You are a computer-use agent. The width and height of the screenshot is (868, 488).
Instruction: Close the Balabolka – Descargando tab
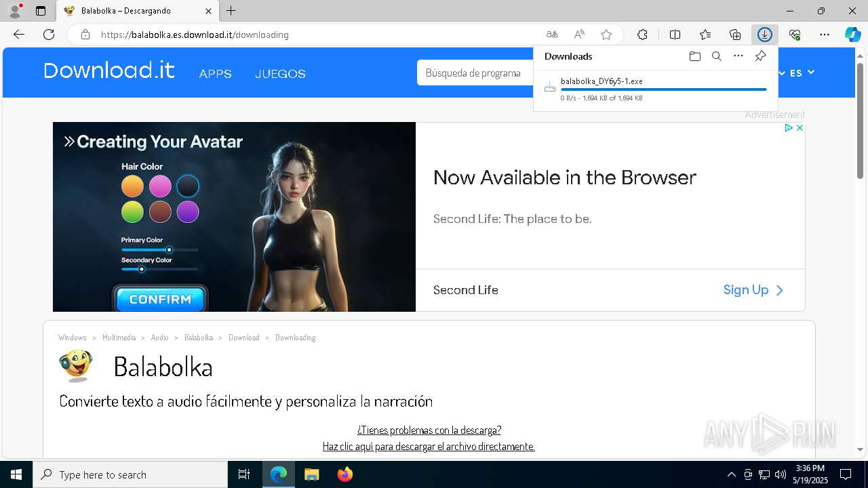[209, 11]
